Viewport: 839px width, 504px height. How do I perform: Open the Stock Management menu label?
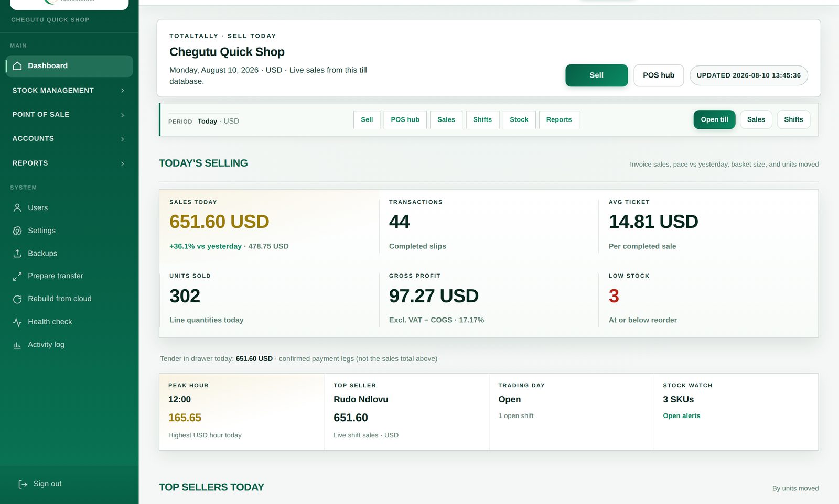point(53,90)
